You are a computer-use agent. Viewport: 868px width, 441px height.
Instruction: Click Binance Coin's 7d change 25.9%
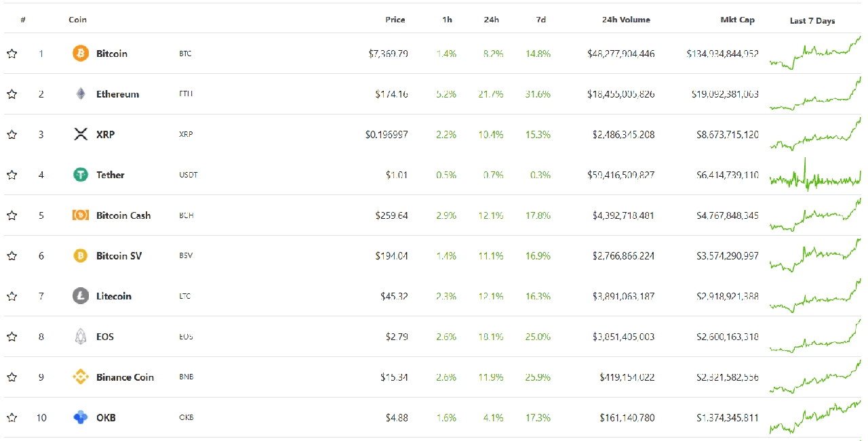point(538,377)
